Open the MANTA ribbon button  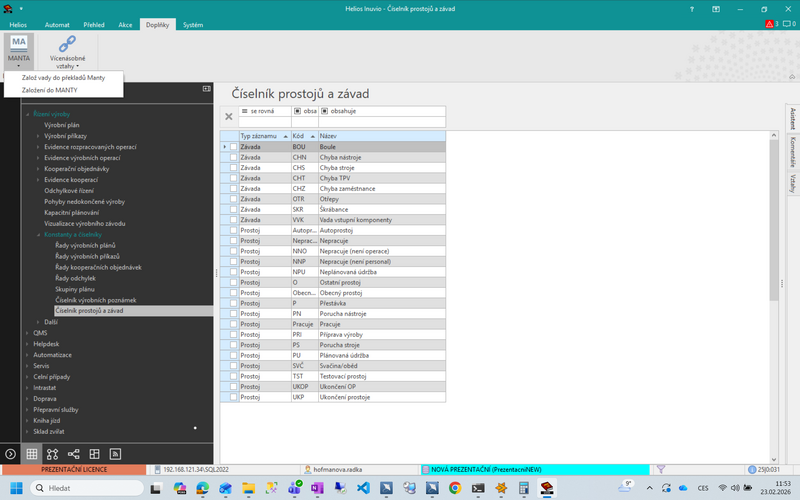(19, 52)
